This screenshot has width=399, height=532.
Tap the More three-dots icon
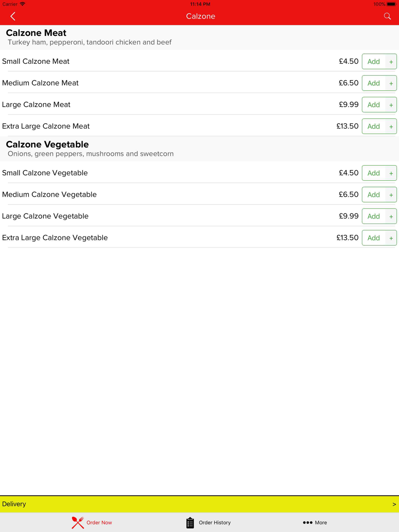(307, 522)
